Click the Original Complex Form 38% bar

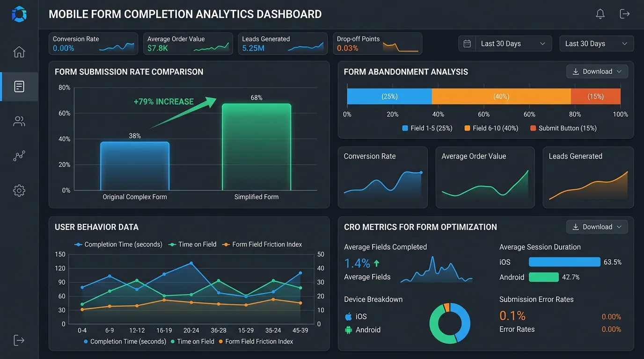click(x=135, y=166)
